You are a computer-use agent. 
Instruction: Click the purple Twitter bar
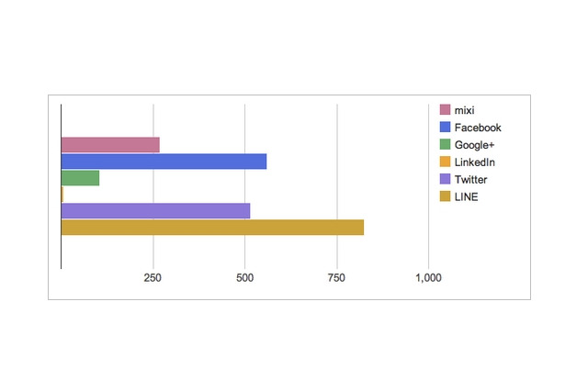tap(155, 211)
